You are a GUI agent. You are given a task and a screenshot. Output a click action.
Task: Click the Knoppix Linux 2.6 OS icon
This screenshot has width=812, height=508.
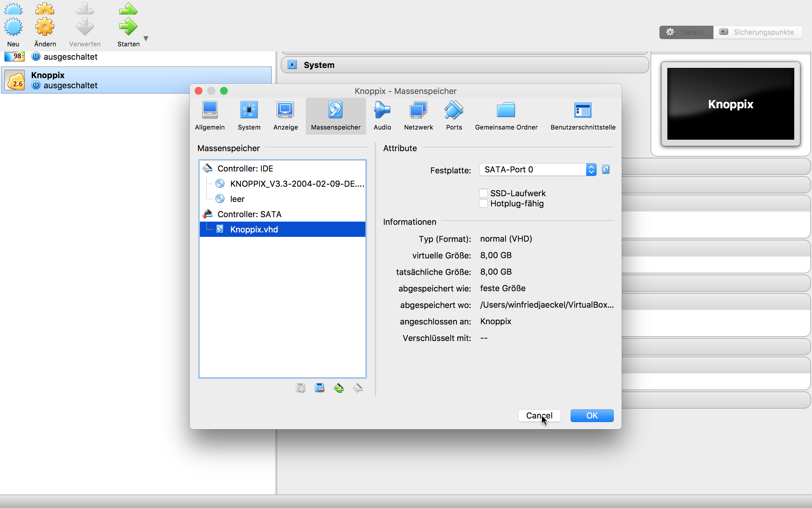pyautogui.click(x=15, y=80)
